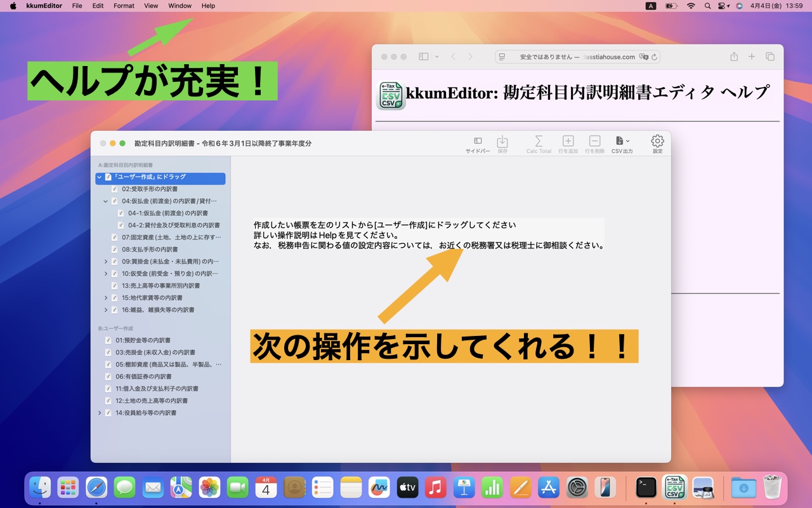
Task: Click the translate icon in Safari address bar
Action: (x=643, y=57)
